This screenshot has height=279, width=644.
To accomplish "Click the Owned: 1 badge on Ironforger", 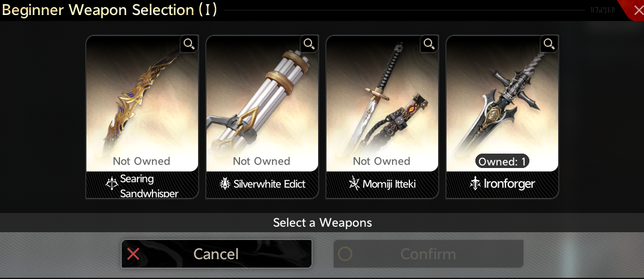I will (x=502, y=161).
